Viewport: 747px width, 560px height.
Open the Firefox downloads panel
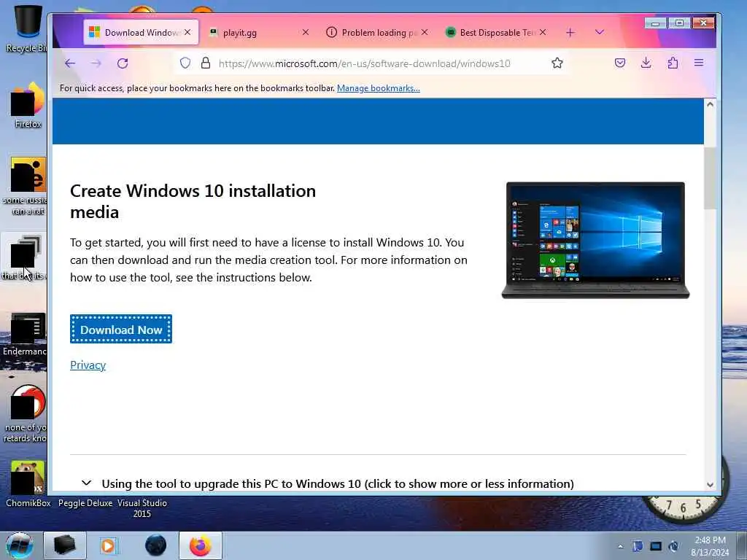[646, 63]
